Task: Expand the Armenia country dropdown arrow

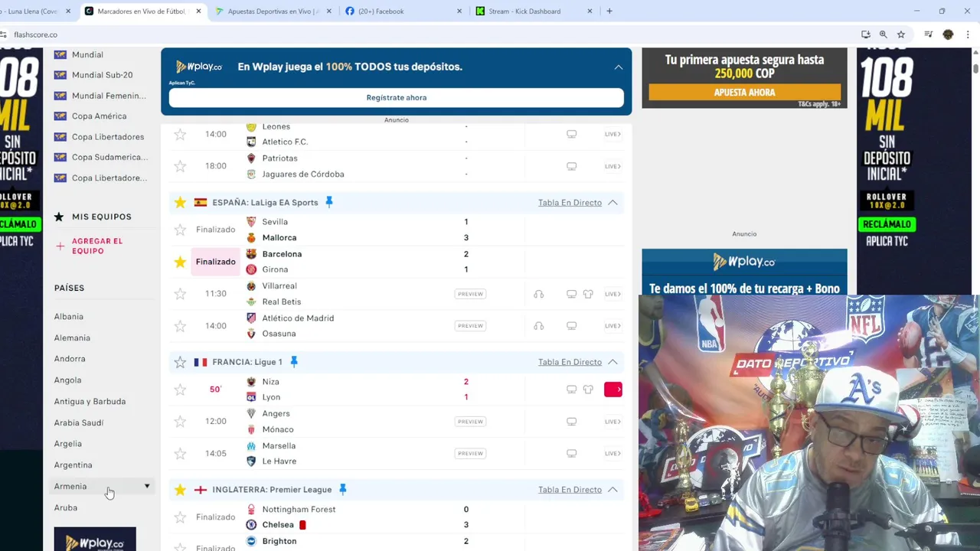Action: pos(147,486)
